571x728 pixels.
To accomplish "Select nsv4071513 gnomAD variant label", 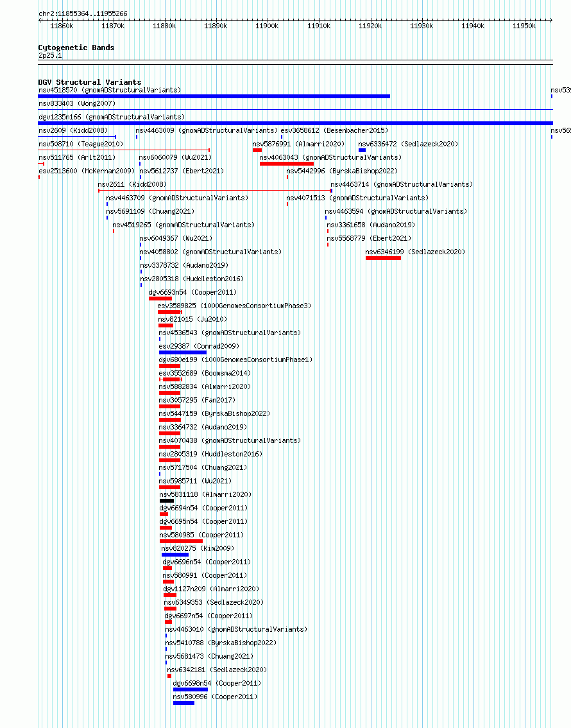I will 357,198.
